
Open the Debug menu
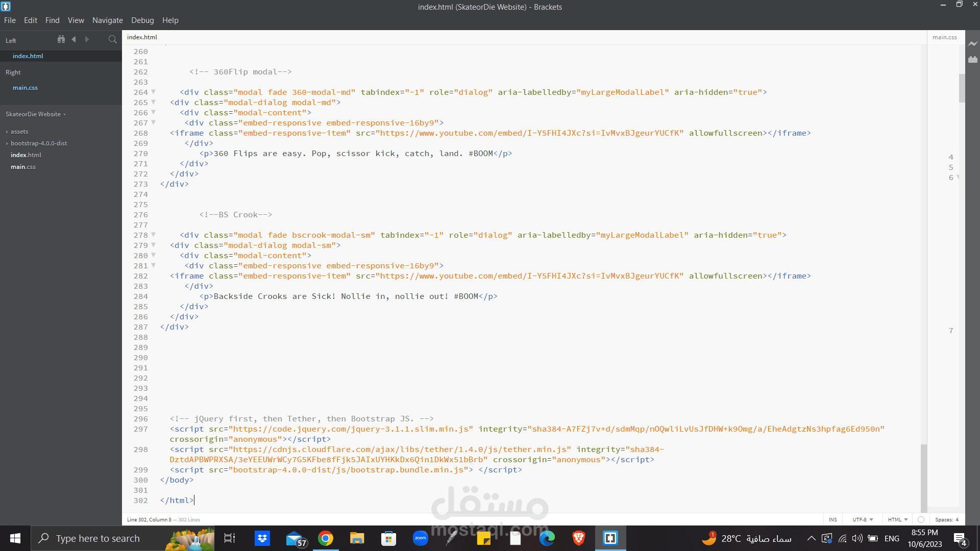(x=142, y=20)
